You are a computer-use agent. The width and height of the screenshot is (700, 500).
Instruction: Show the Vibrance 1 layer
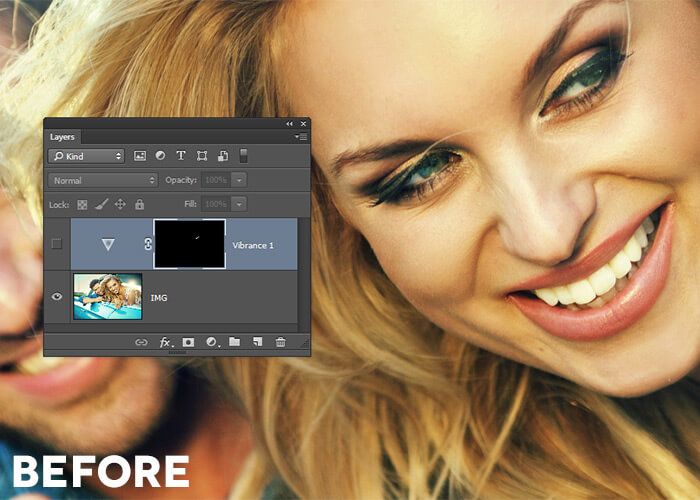tap(57, 244)
